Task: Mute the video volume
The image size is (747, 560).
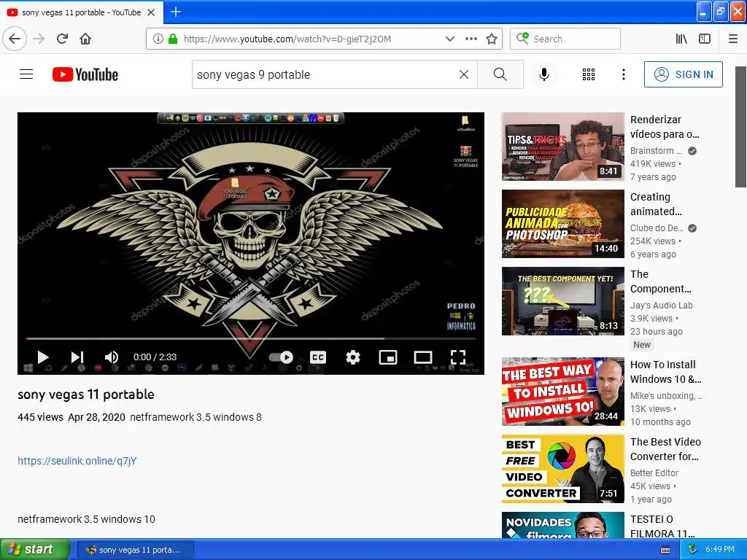Action: 112,357
